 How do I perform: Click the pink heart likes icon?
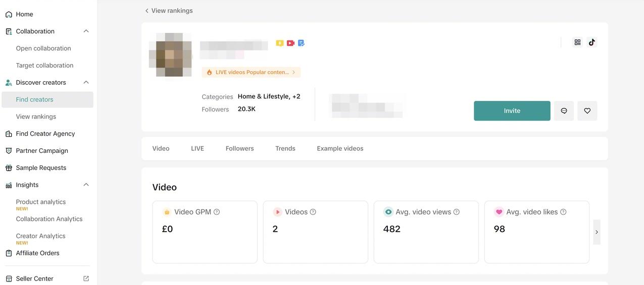(x=499, y=212)
